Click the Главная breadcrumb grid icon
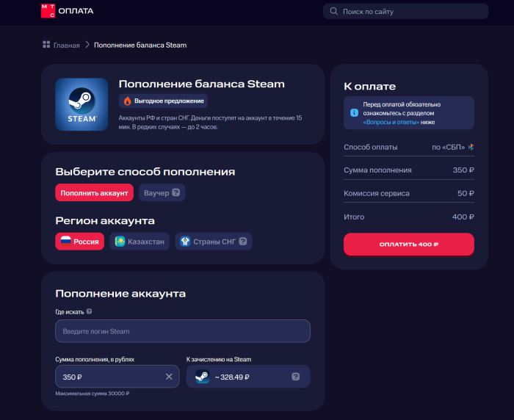Screen dimensions: 514x420 tap(46, 45)
